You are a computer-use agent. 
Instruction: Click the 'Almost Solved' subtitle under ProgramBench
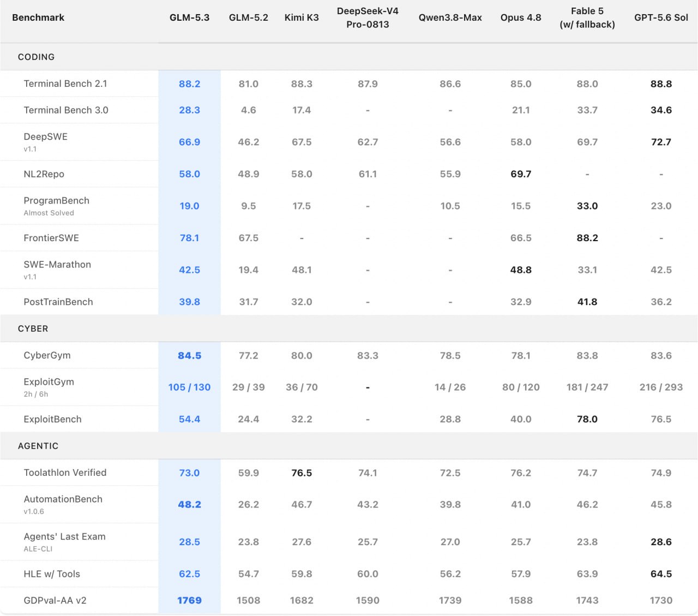pyautogui.click(x=49, y=213)
